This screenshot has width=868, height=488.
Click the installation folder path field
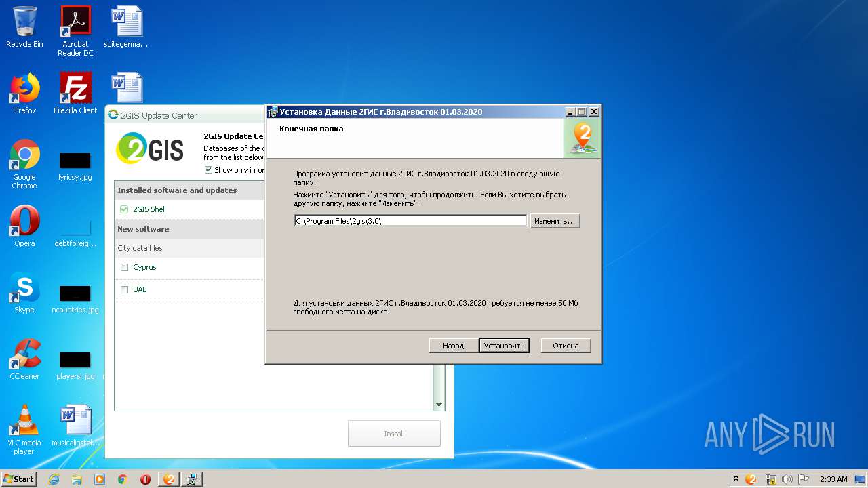point(411,221)
